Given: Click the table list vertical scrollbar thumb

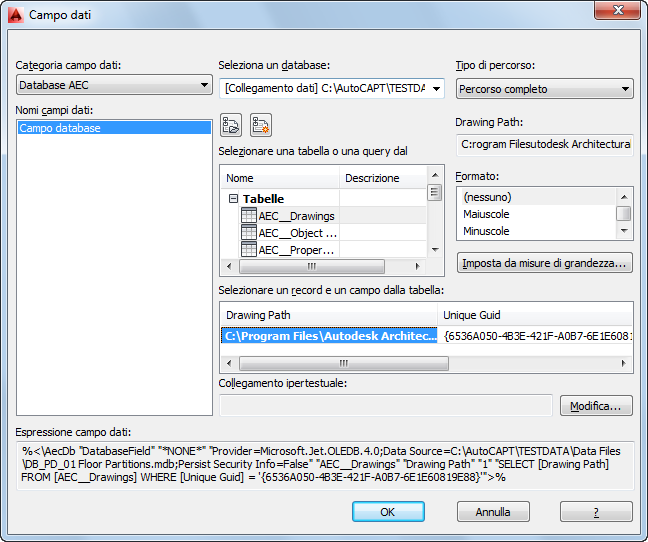Looking at the screenshot, I should point(435,193).
